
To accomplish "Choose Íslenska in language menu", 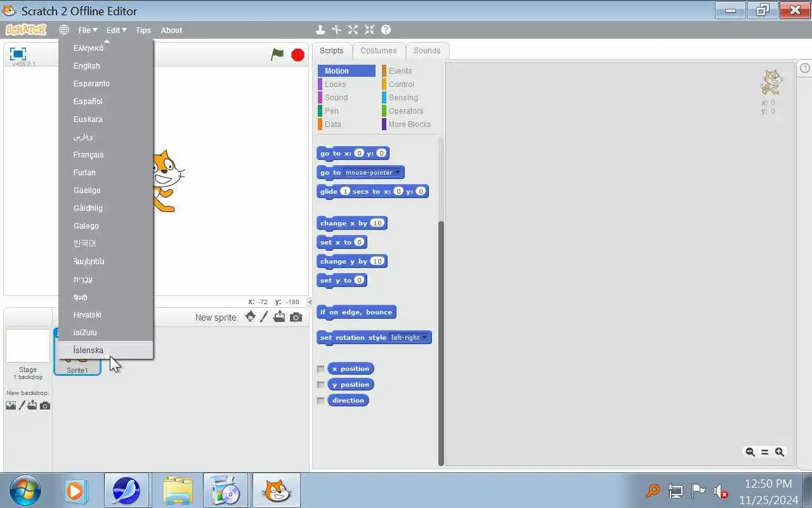I will click(x=105, y=351).
